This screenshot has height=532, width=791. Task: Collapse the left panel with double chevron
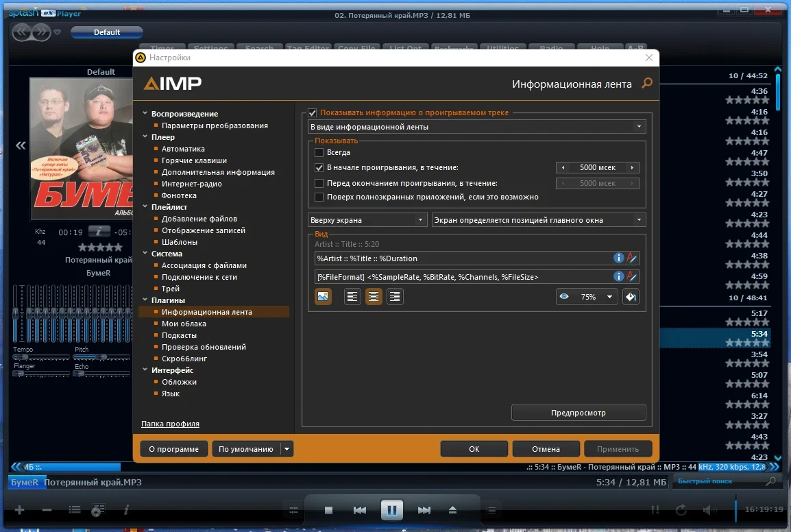tap(20, 145)
